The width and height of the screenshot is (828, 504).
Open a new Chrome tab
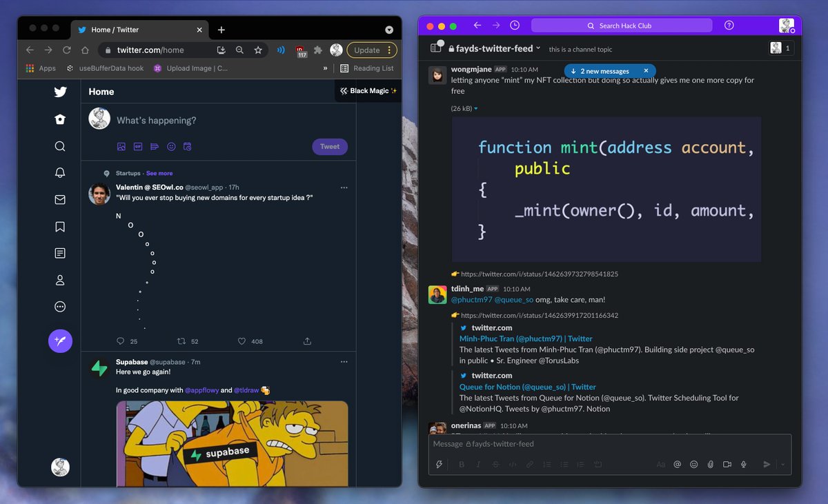coord(221,30)
